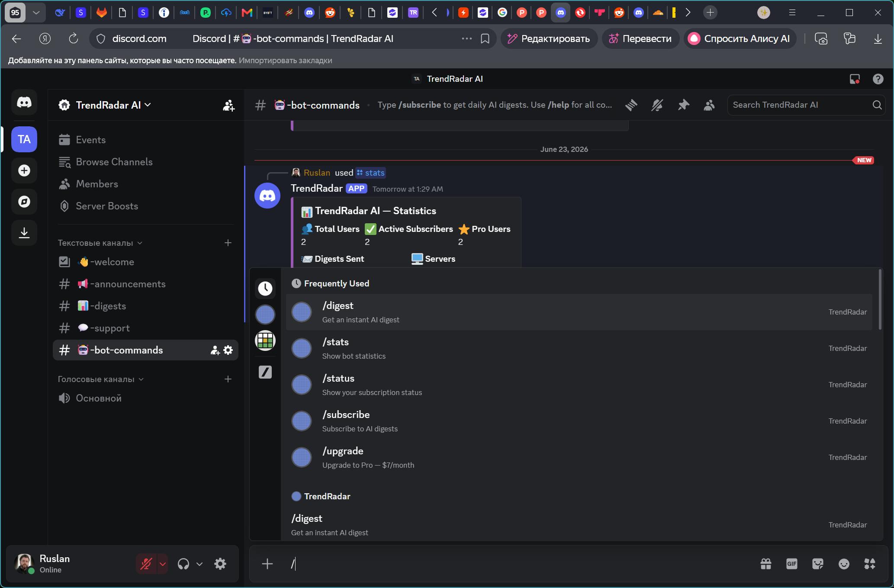Image resolution: width=894 pixels, height=588 pixels.
Task: Open browser downloads icon
Action: 878,39
